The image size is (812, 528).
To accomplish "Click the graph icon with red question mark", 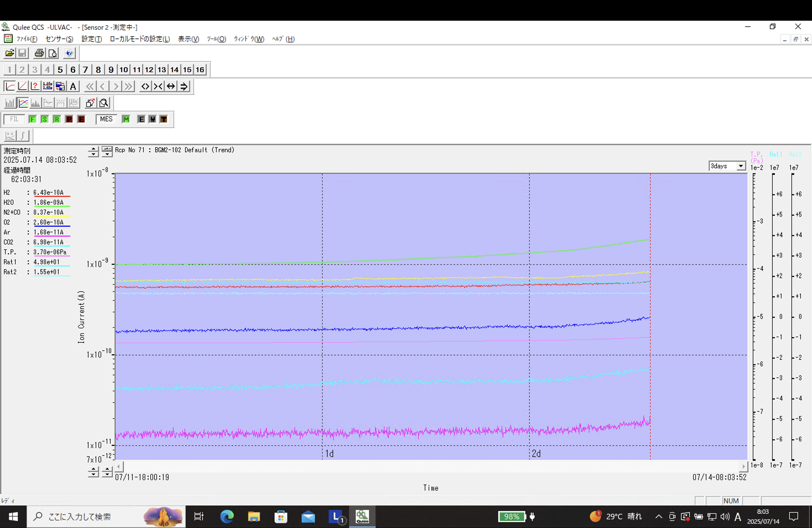I will [35, 86].
